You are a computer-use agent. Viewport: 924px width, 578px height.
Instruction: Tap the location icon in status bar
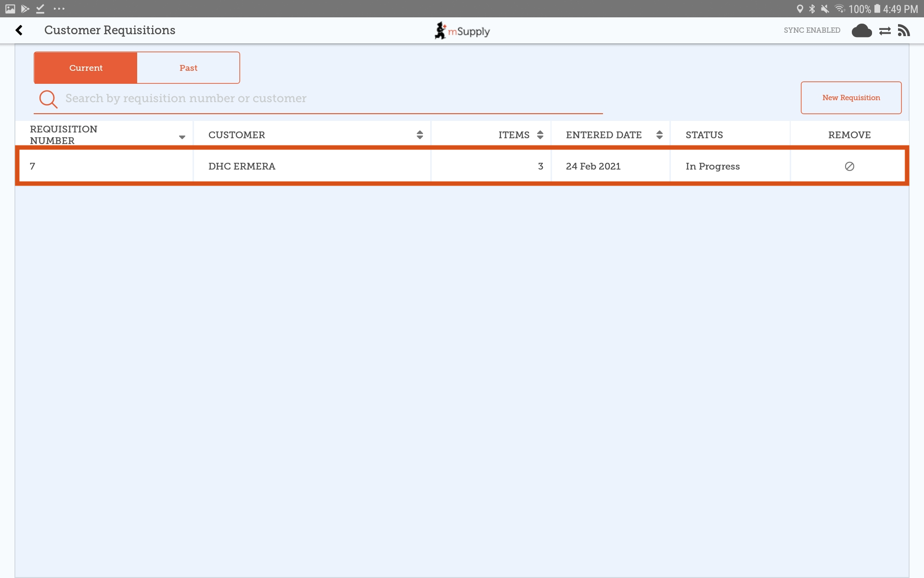(800, 9)
